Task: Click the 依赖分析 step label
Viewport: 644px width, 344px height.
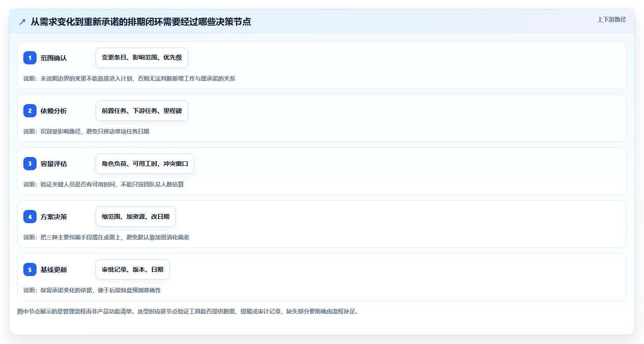Action: coord(54,111)
